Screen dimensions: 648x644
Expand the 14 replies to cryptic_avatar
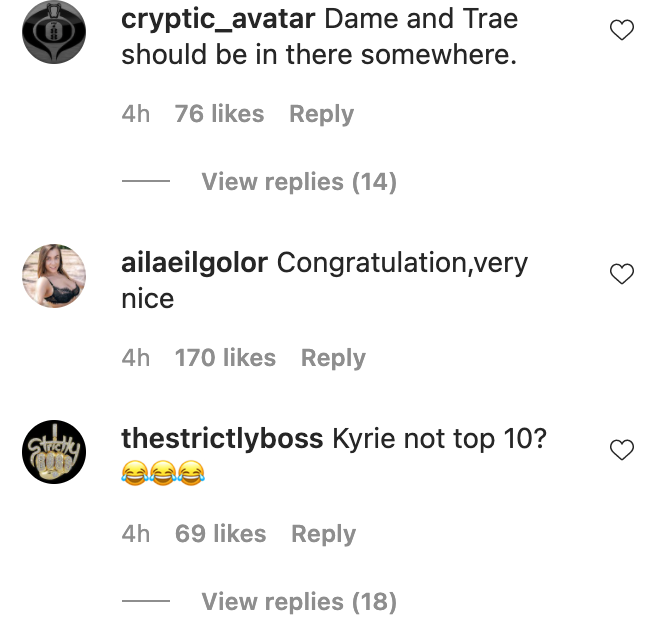(x=298, y=182)
